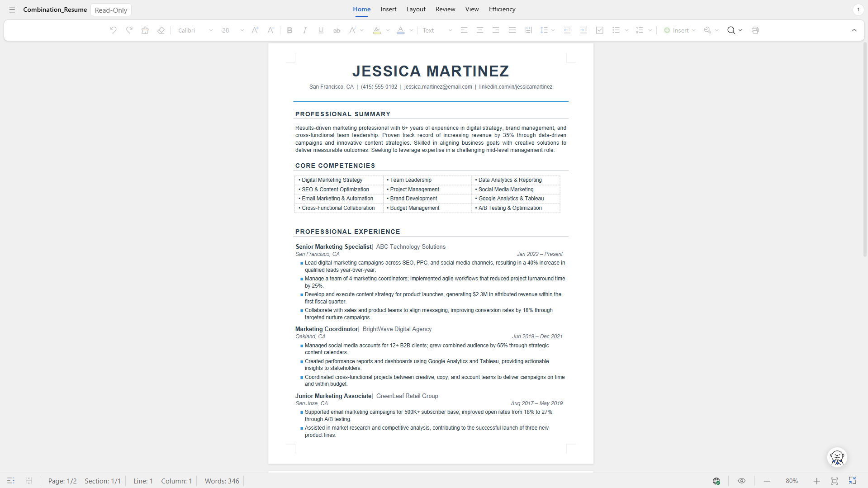Viewport: 868px width, 488px height.
Task: Click the distributed alignment icon
Action: pos(528,30)
